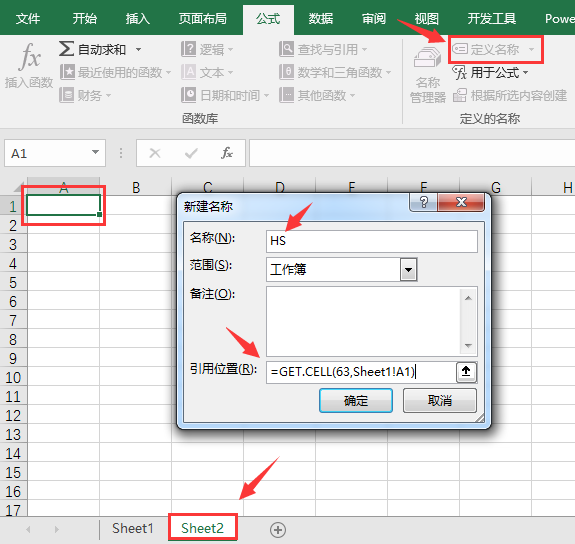Select row 5 header
575x544 pixels.
[13, 282]
